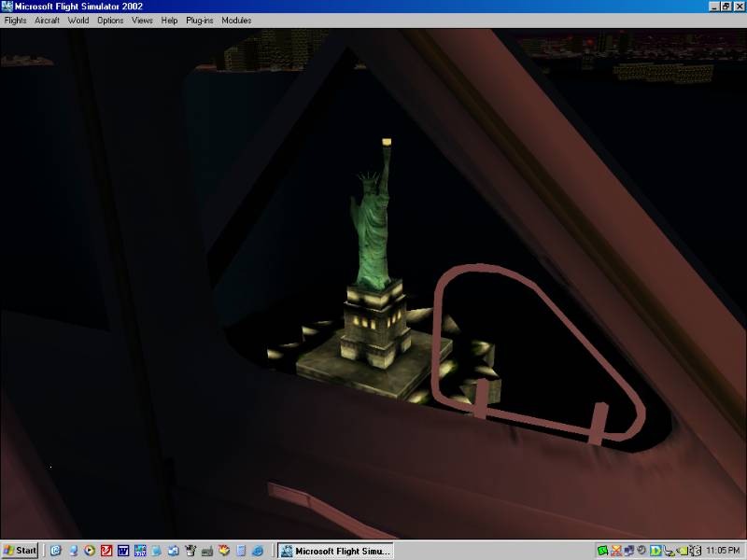Open the Flights menu

point(15,21)
